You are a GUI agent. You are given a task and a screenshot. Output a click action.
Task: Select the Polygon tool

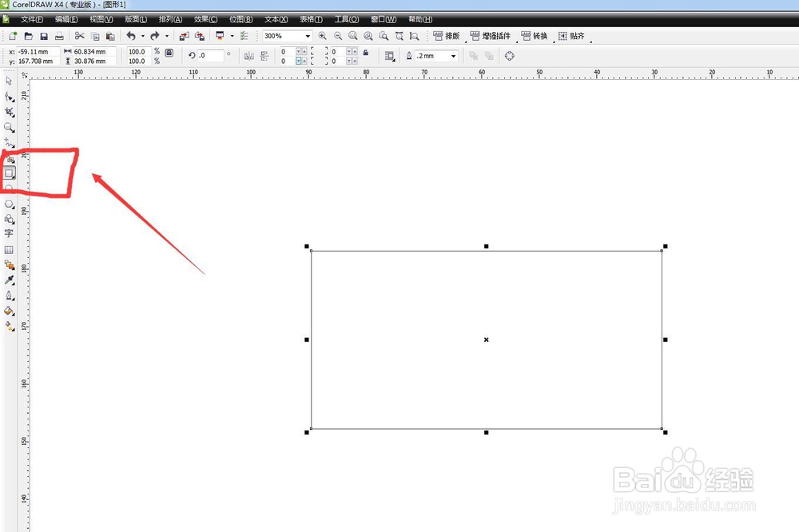[x=9, y=204]
